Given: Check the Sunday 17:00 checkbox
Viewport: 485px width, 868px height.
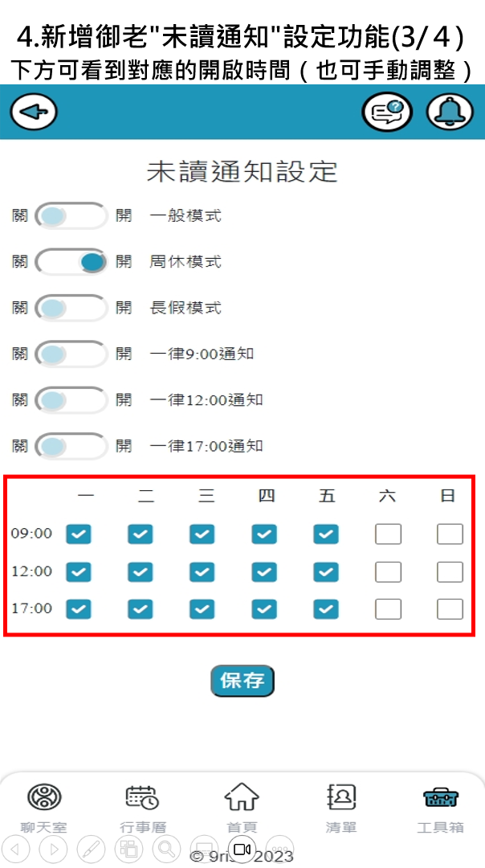Looking at the screenshot, I should tap(450, 609).
